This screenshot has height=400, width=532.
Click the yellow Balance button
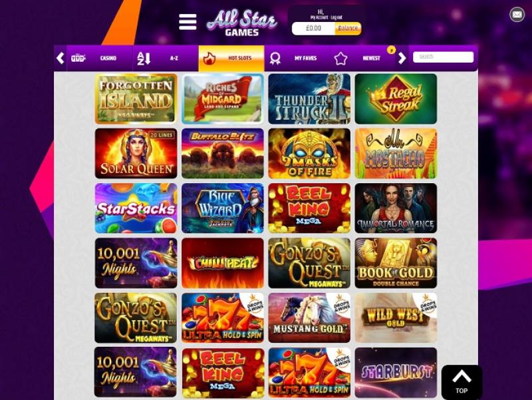point(348,29)
